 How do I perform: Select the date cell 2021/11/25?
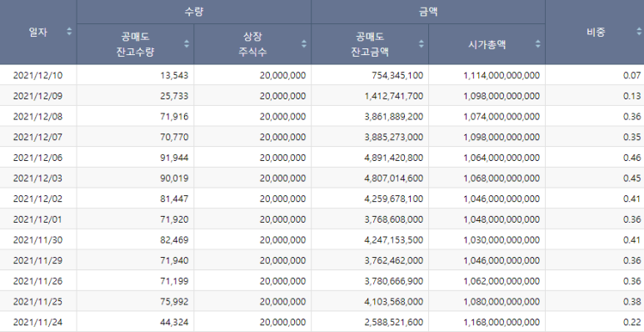37,302
